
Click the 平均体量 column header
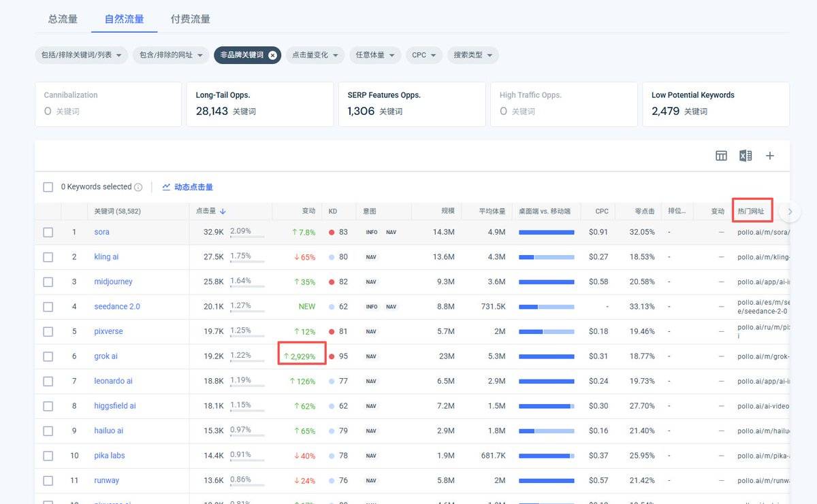coord(492,212)
